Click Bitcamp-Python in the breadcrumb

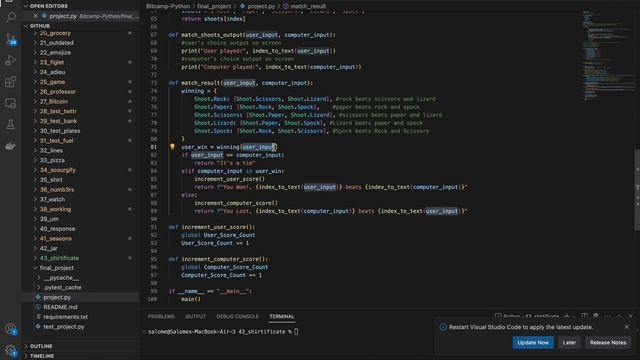(168, 6)
